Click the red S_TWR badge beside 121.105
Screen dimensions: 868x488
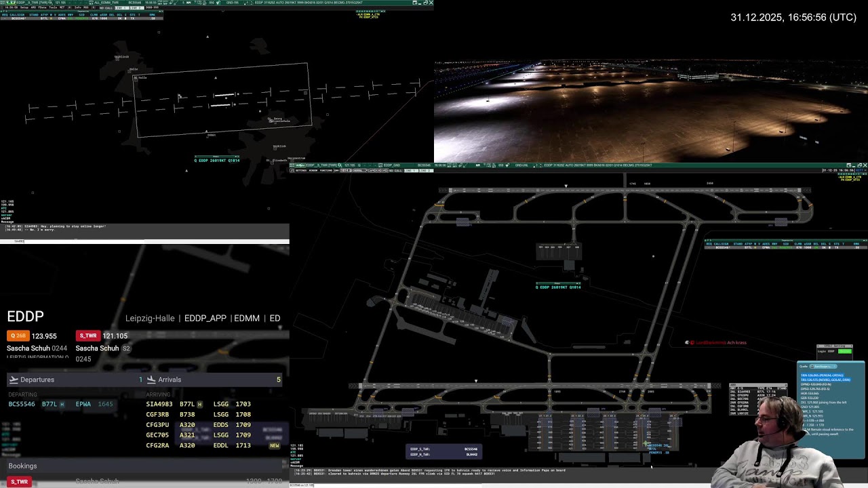pyautogui.click(x=87, y=335)
